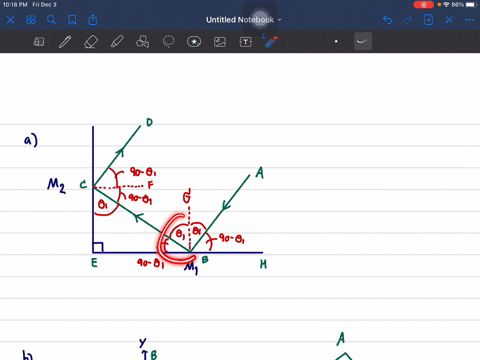Select the Text box tool
The image size is (480, 360).
pos(246,42)
